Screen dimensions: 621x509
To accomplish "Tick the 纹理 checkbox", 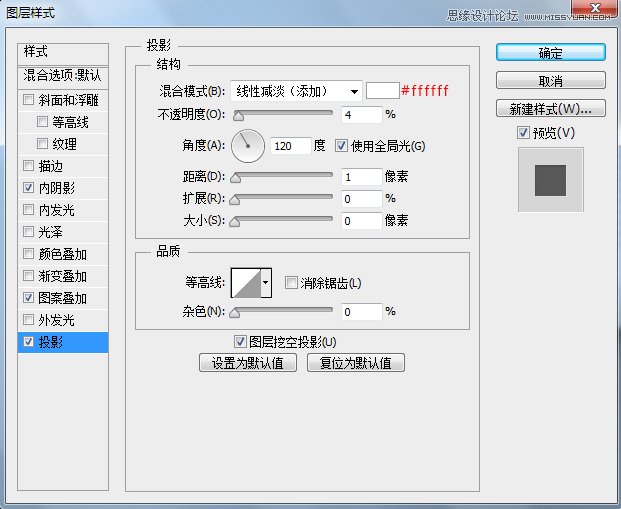I will click(x=42, y=143).
